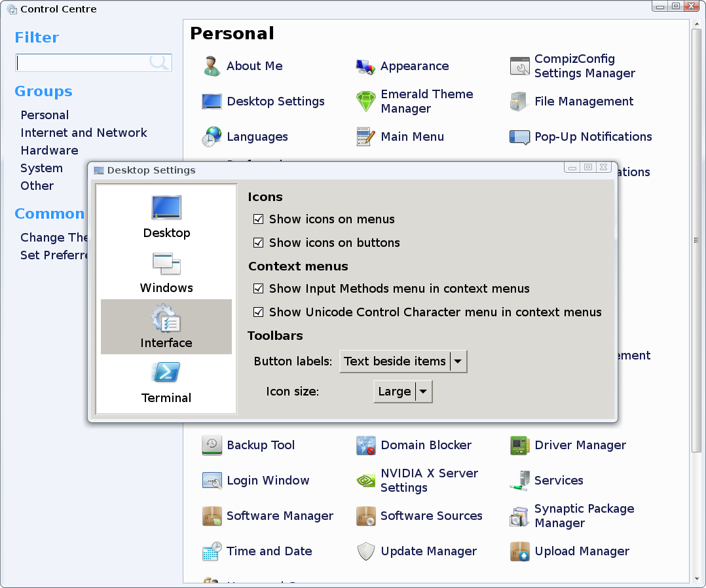Open the Synaptic Package Manager icon
The height and width of the screenshot is (588, 706).
(519, 516)
